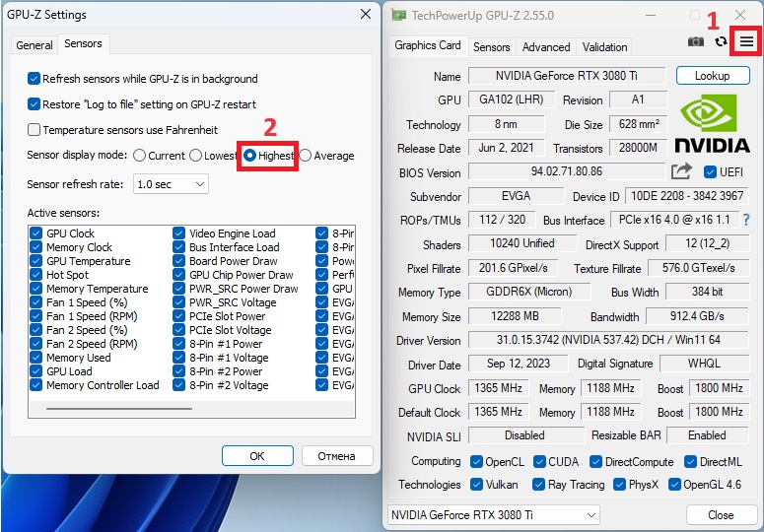
Task: Click the GPU-Z app icon in title bar
Action: [398, 15]
